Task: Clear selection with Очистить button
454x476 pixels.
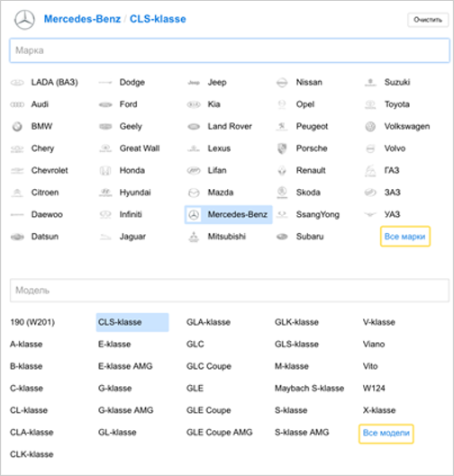Action: [x=428, y=20]
